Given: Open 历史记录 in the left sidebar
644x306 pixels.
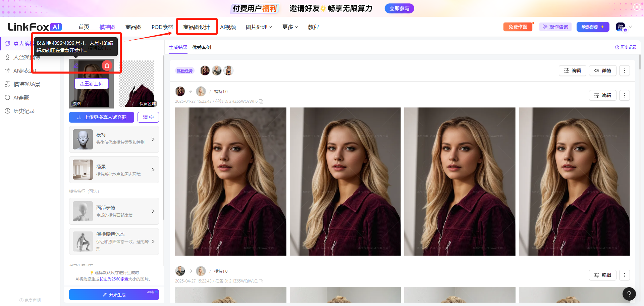Looking at the screenshot, I should click(x=24, y=111).
